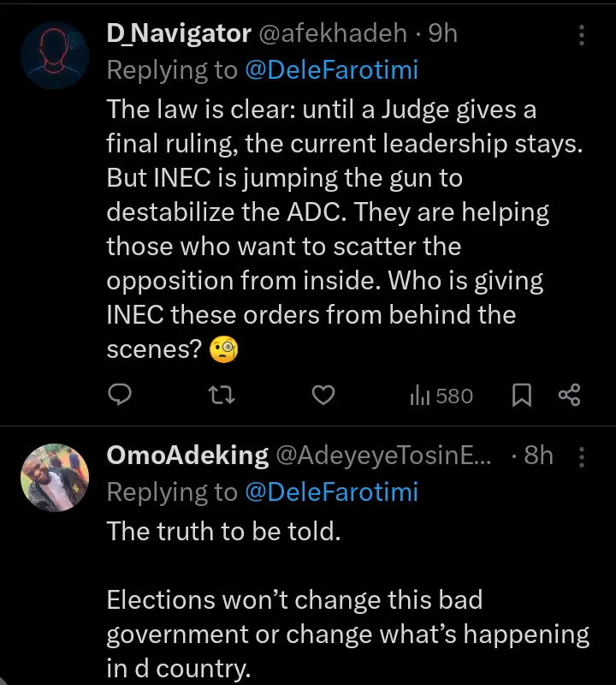Click the 8h timestamp
The width and height of the screenshot is (616, 685).
pyautogui.click(x=539, y=456)
